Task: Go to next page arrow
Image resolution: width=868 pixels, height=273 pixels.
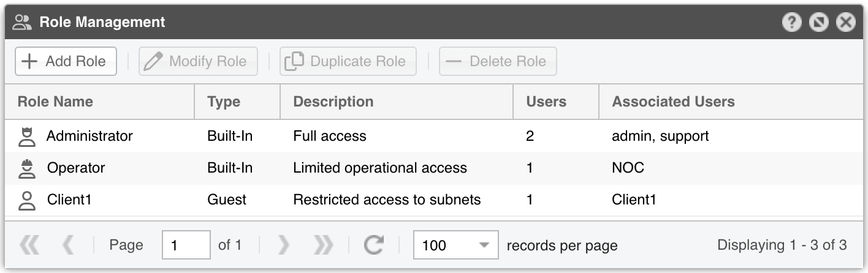Action: [x=283, y=245]
